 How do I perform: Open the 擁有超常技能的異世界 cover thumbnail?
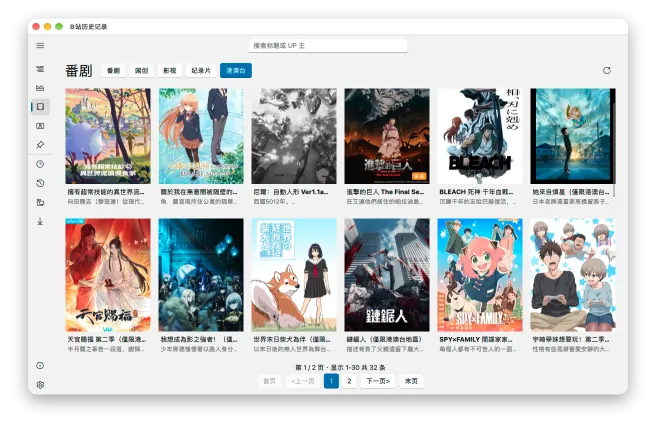coord(108,136)
